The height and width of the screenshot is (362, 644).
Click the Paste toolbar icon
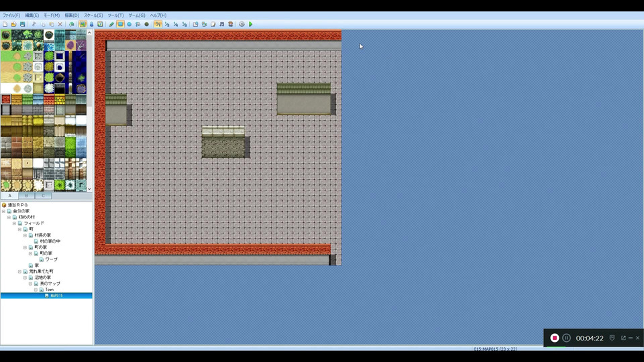pos(52,24)
